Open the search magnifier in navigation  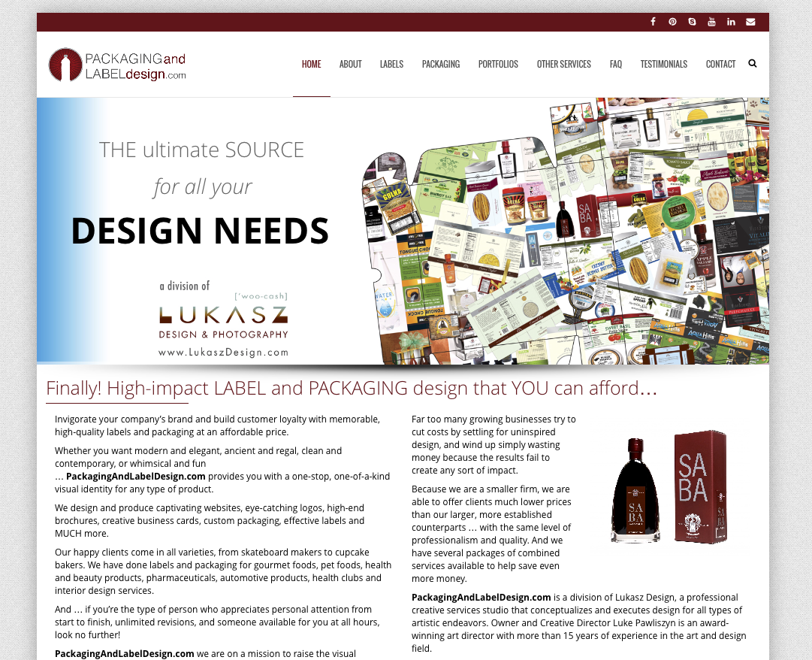[x=753, y=63]
